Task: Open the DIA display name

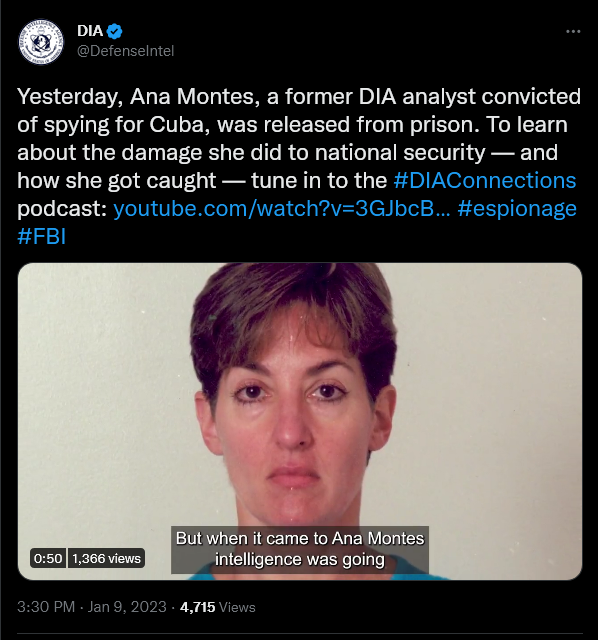Action: tap(90, 31)
